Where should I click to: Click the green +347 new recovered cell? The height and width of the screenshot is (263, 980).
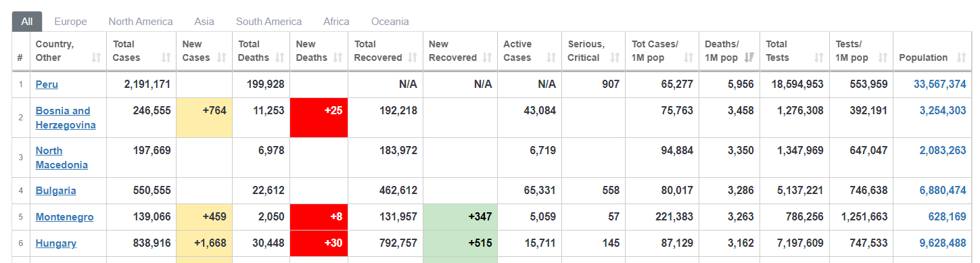point(460,217)
